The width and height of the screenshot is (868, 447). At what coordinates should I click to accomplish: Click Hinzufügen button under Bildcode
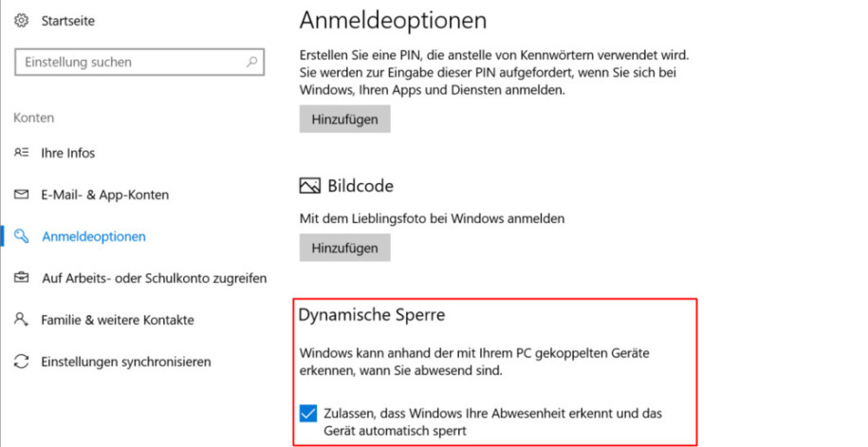click(345, 248)
